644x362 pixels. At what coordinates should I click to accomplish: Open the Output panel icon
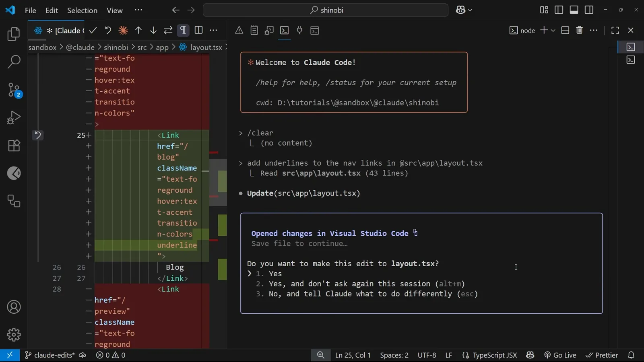[x=254, y=30]
